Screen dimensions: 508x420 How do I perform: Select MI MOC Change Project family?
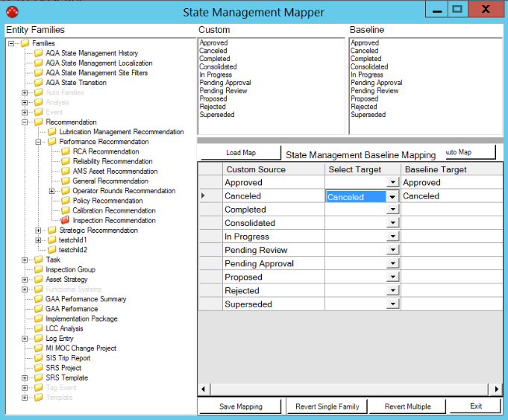[x=81, y=348]
